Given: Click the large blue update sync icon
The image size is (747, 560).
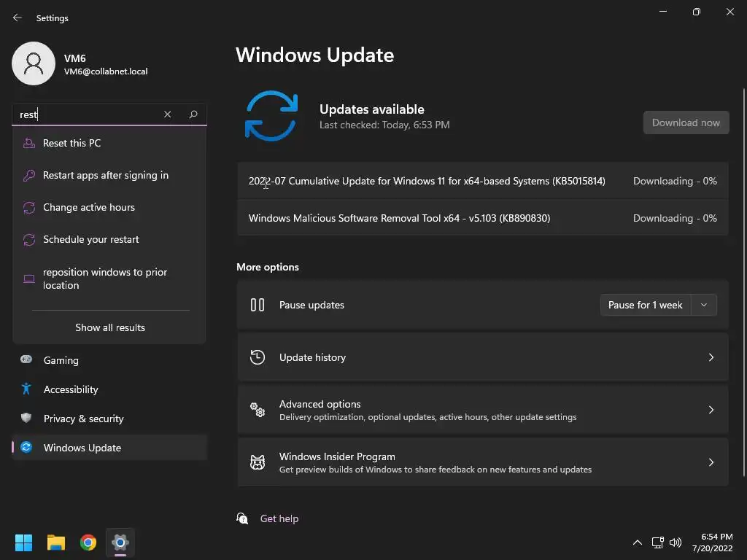Looking at the screenshot, I should (271, 116).
